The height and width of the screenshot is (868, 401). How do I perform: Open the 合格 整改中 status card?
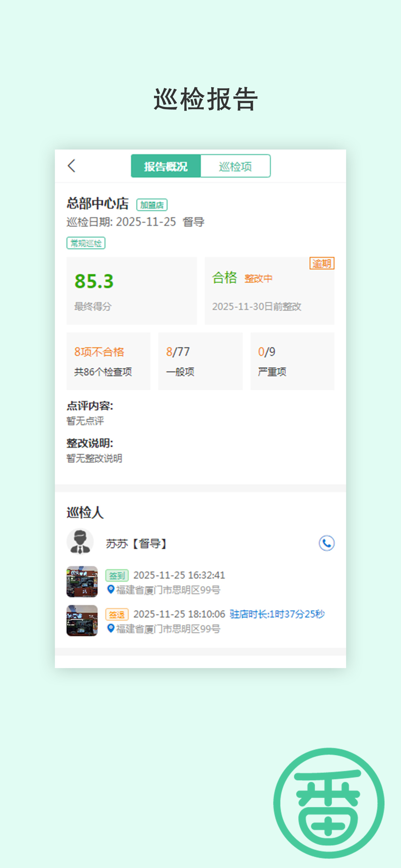click(270, 291)
